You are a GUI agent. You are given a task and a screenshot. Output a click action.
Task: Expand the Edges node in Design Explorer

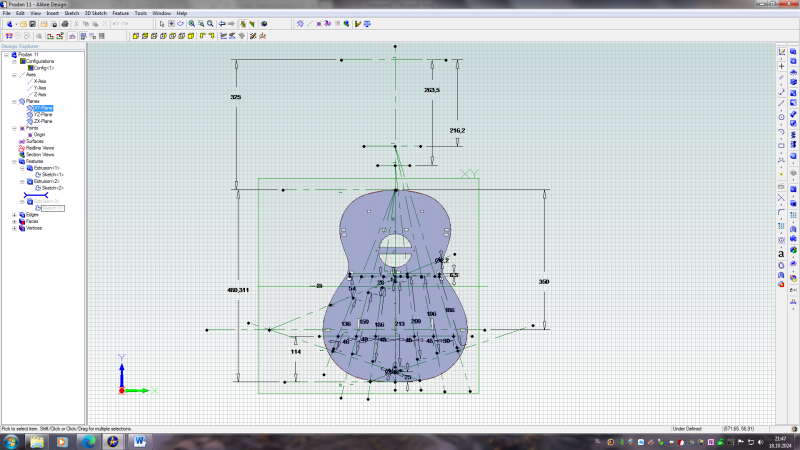[14, 214]
